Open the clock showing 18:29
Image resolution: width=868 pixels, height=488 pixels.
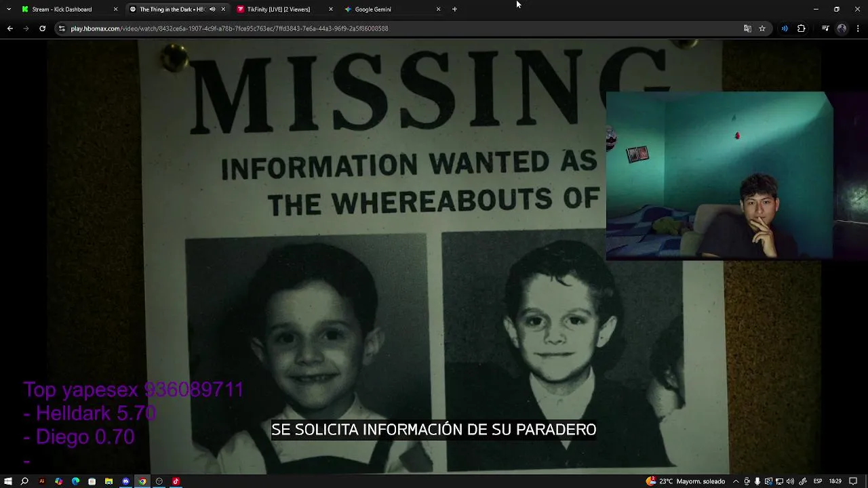click(x=835, y=481)
